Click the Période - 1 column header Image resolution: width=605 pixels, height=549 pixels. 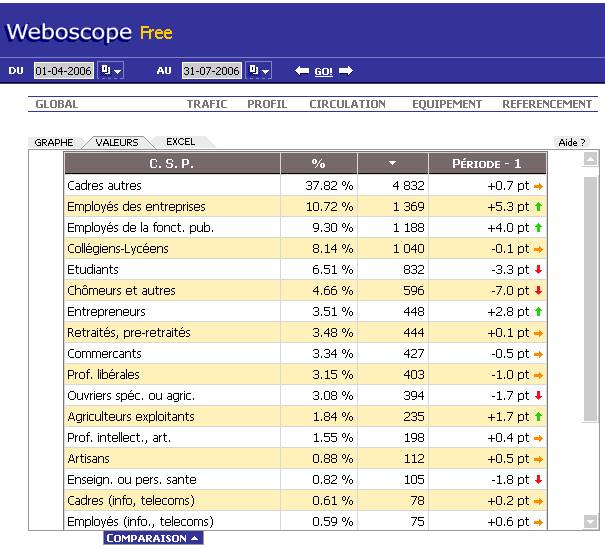coord(487,164)
